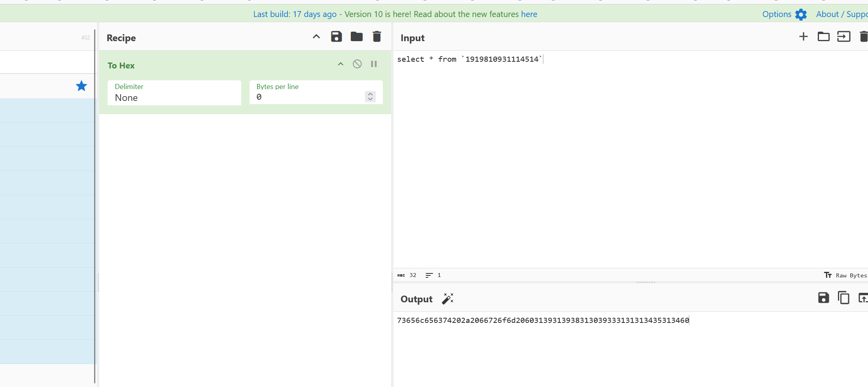Clear the recipe with trash icon
The image size is (868, 387).
point(377,37)
